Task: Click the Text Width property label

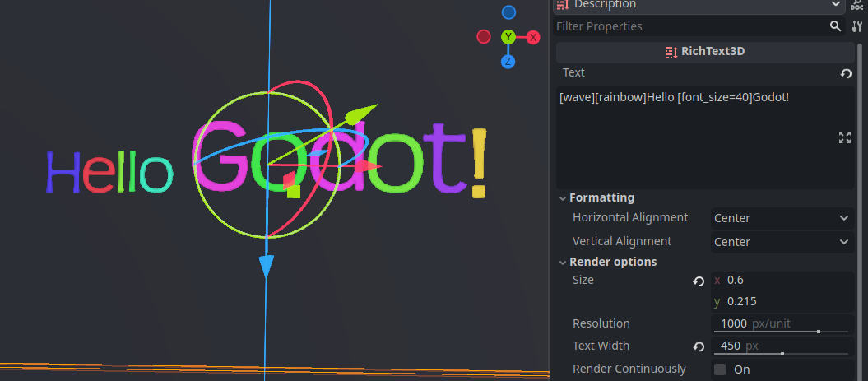Action: (601, 346)
